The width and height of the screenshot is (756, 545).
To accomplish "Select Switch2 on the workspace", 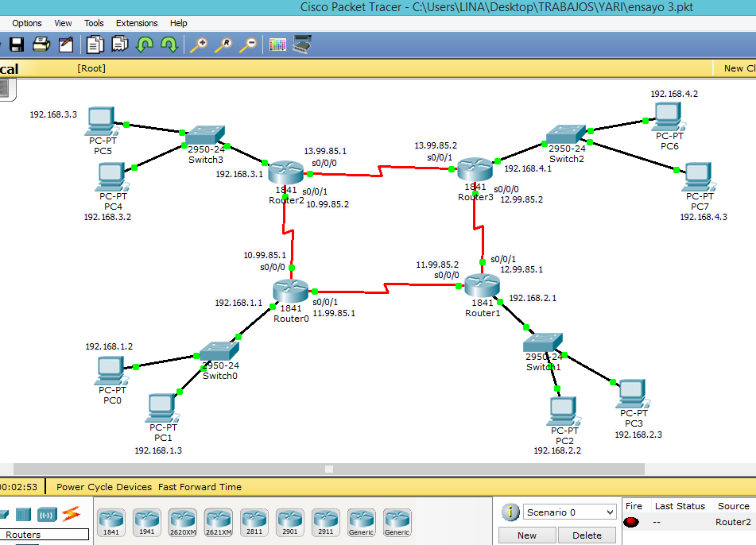I will tap(566, 133).
